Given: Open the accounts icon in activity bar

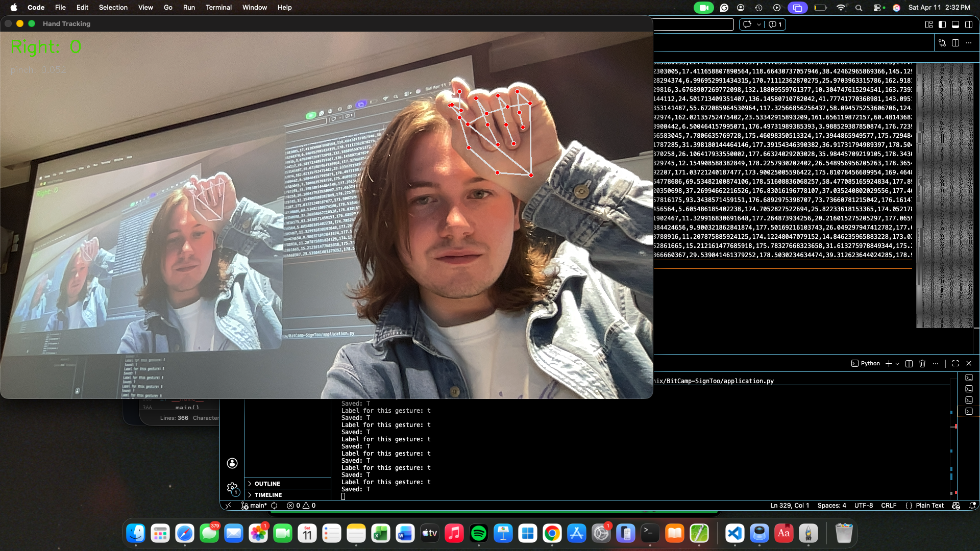Looking at the screenshot, I should [232, 463].
